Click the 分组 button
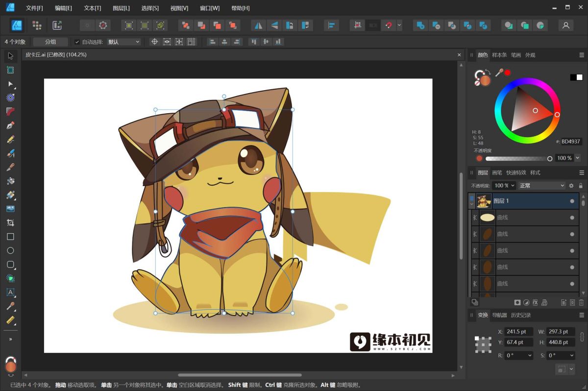The image size is (588, 391). [x=50, y=42]
